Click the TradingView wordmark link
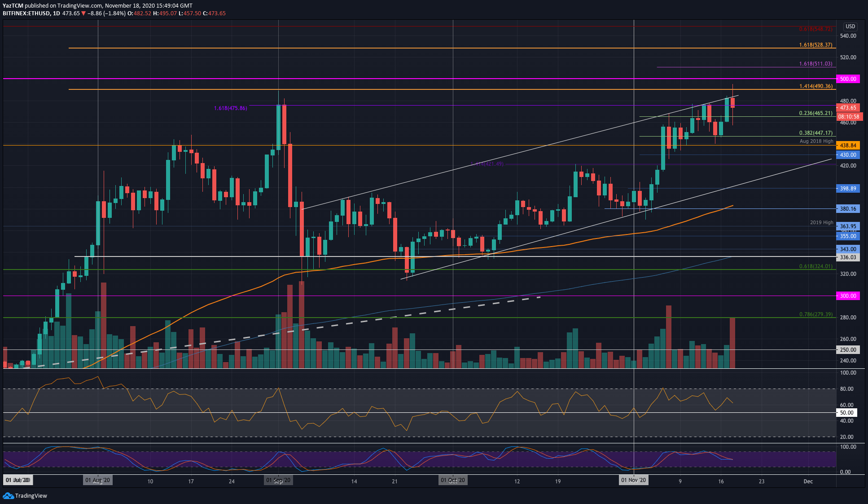The image size is (868, 504). point(31,495)
